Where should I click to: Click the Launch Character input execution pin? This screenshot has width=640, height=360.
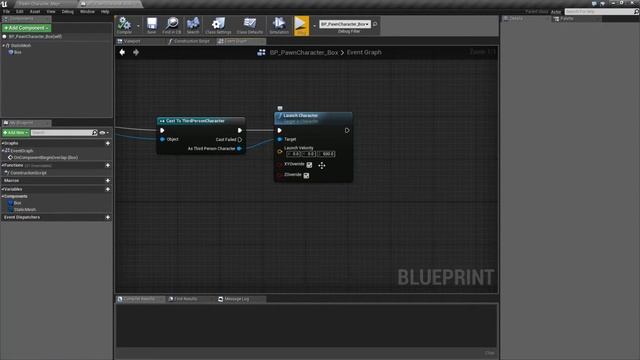[279, 131]
